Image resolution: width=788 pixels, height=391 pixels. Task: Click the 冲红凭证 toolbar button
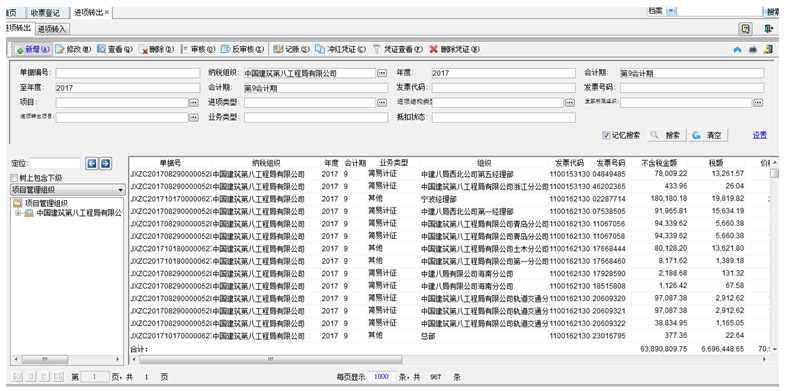(x=340, y=49)
